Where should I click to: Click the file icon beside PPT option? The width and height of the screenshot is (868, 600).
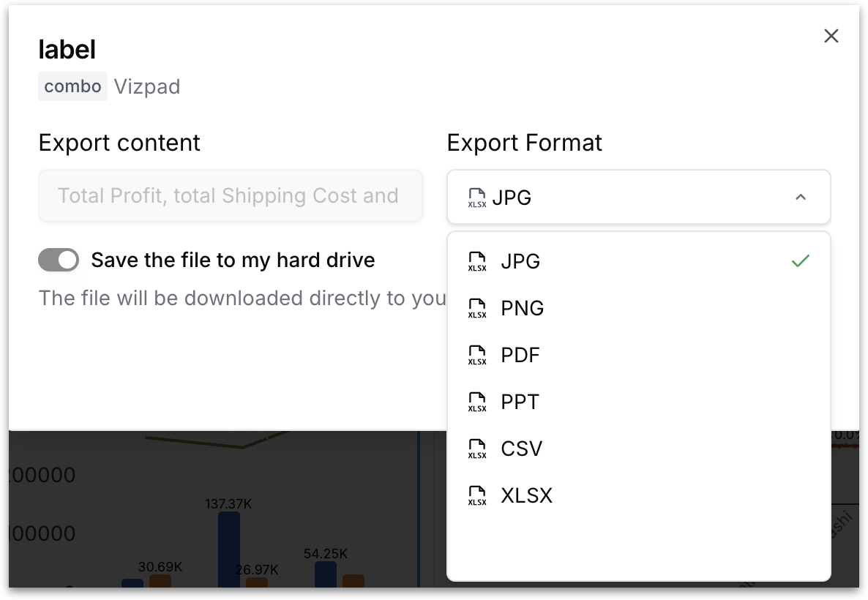point(477,402)
